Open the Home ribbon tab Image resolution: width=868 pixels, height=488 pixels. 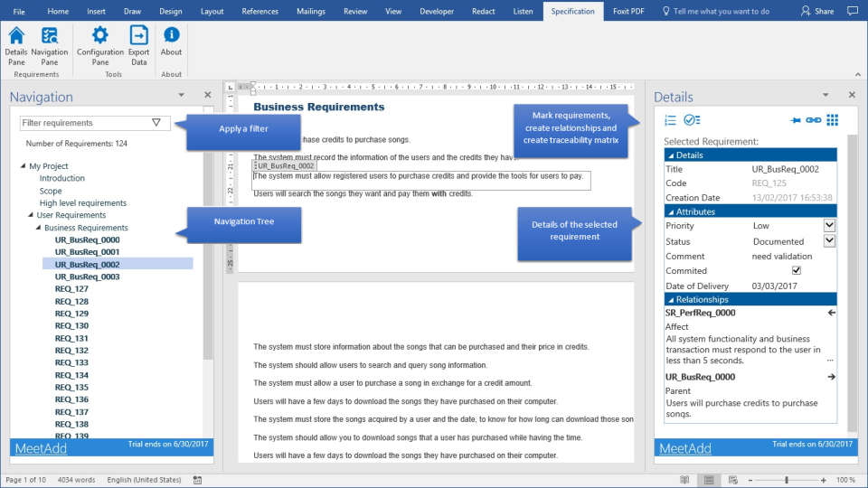pyautogui.click(x=58, y=11)
